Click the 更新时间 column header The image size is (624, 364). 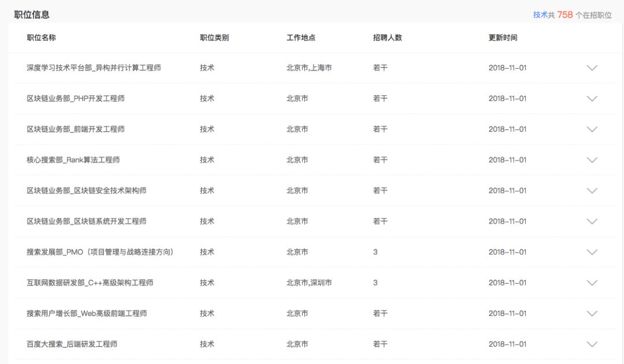(503, 38)
